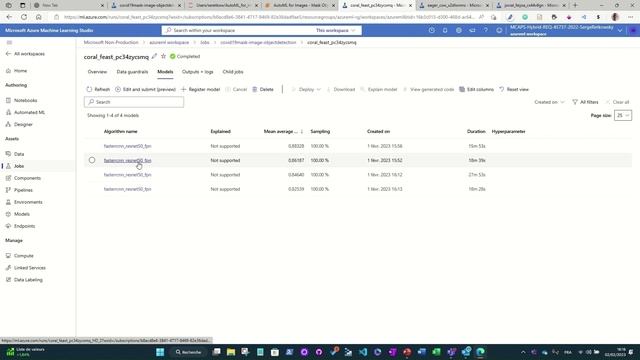The width and height of the screenshot is (640, 360).
Task: Open the fasterrcnn model scoring 0.82539
Action: (x=127, y=189)
